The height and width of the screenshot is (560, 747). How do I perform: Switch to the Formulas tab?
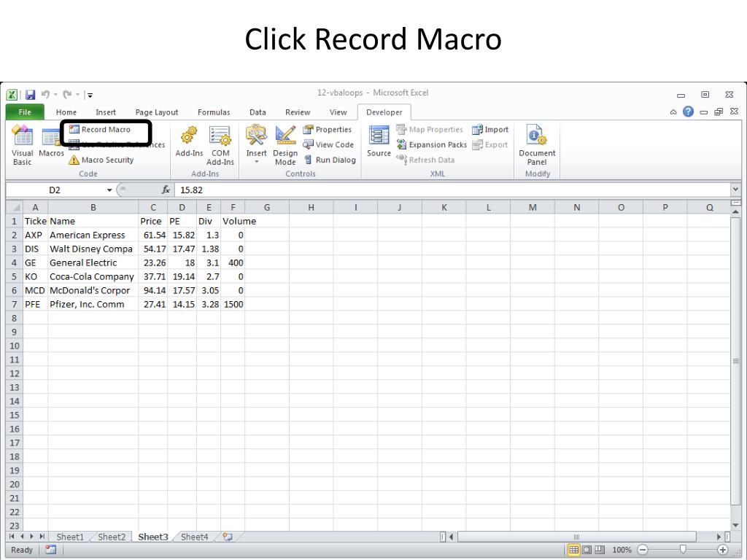pos(214,112)
